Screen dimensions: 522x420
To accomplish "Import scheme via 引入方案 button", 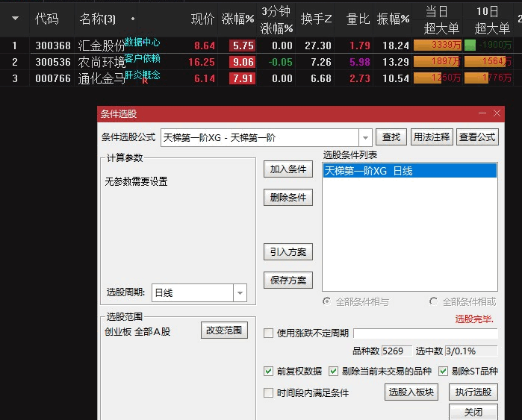I will [x=288, y=251].
